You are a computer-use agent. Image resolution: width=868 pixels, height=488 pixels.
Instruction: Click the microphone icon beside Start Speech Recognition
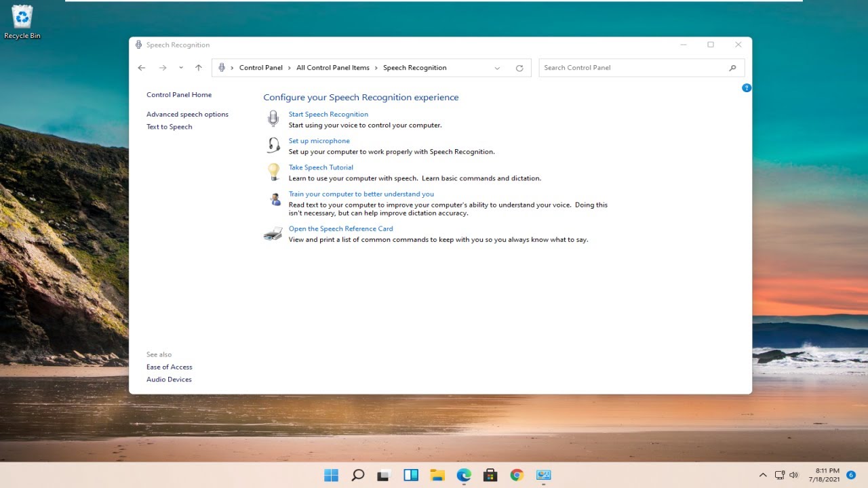[x=273, y=119]
